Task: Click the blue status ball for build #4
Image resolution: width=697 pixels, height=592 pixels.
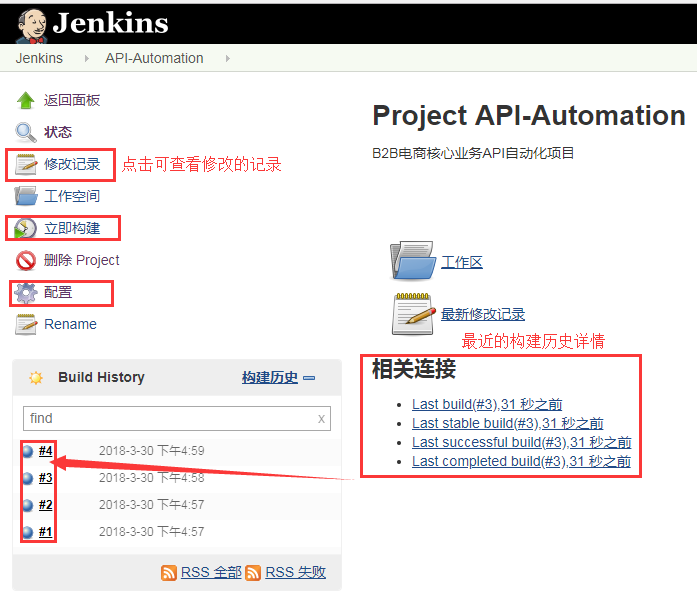Action: pos(28,452)
